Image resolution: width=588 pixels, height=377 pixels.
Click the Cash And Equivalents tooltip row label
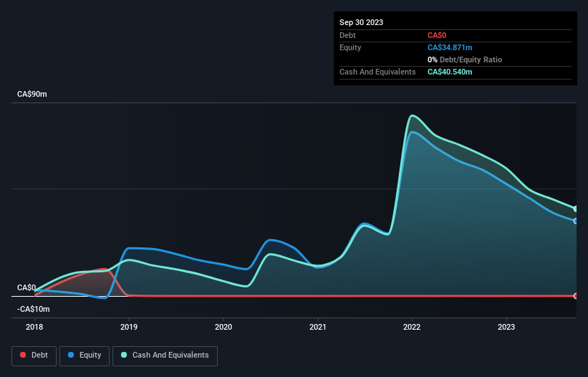(x=377, y=72)
